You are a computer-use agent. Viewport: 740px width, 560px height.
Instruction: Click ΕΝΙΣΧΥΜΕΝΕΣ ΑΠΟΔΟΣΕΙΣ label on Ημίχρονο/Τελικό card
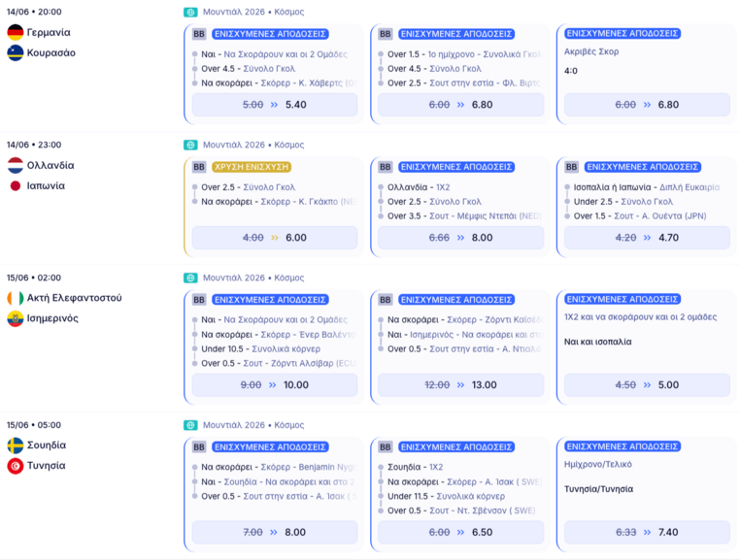tap(622, 446)
